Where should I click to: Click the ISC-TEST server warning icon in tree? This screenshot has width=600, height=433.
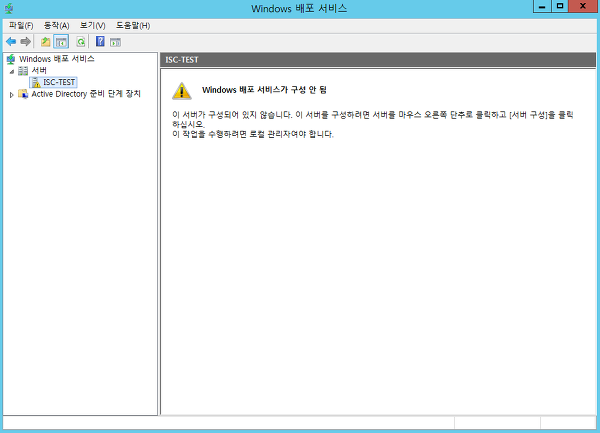(x=36, y=83)
